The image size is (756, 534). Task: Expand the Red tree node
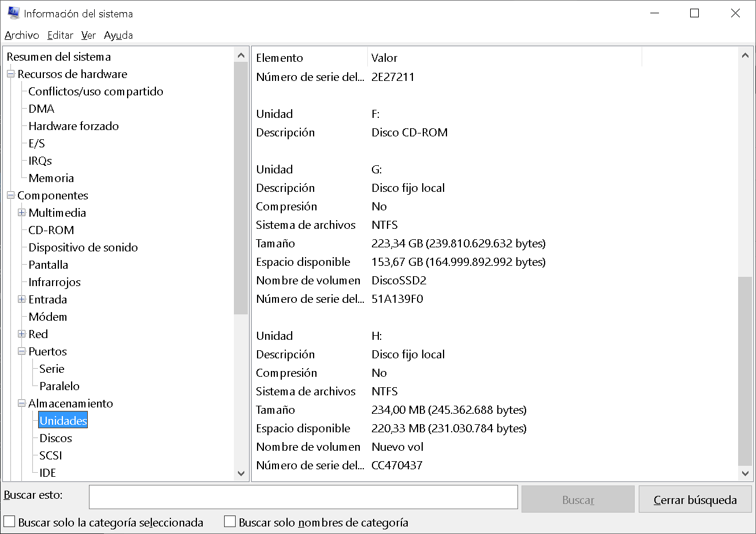point(21,334)
